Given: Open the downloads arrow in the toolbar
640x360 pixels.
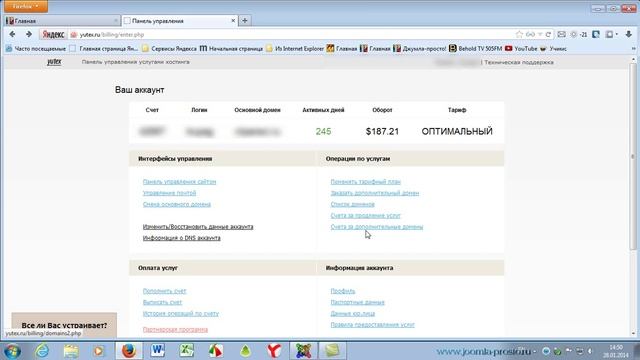Looking at the screenshot, I should coord(629,35).
